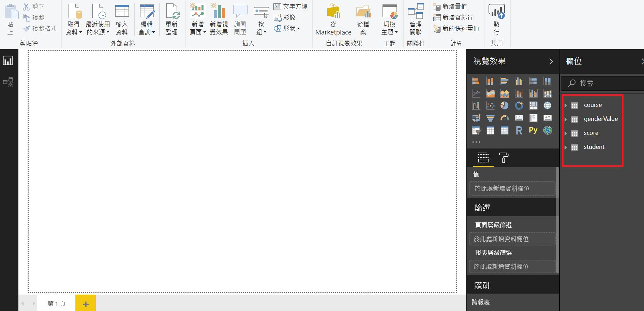This screenshot has width=644, height=311.
Task: Open more visuals via the ellipsis
Action: point(476,142)
